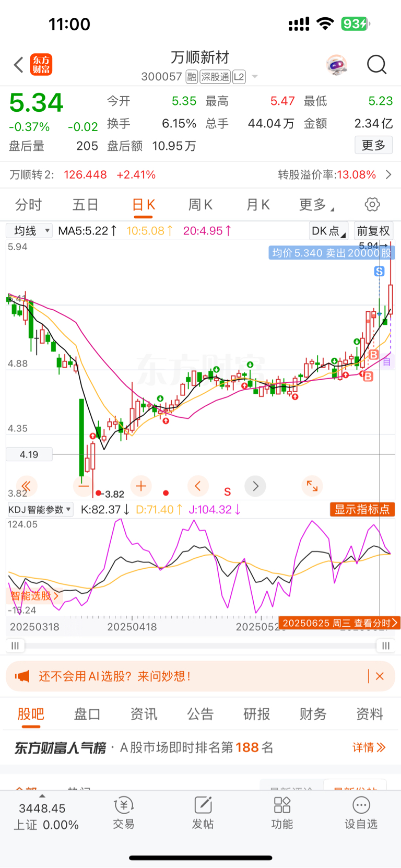Expand 万顺转2 convertible bond row
Screen dimensions: 401x868
click(200, 175)
